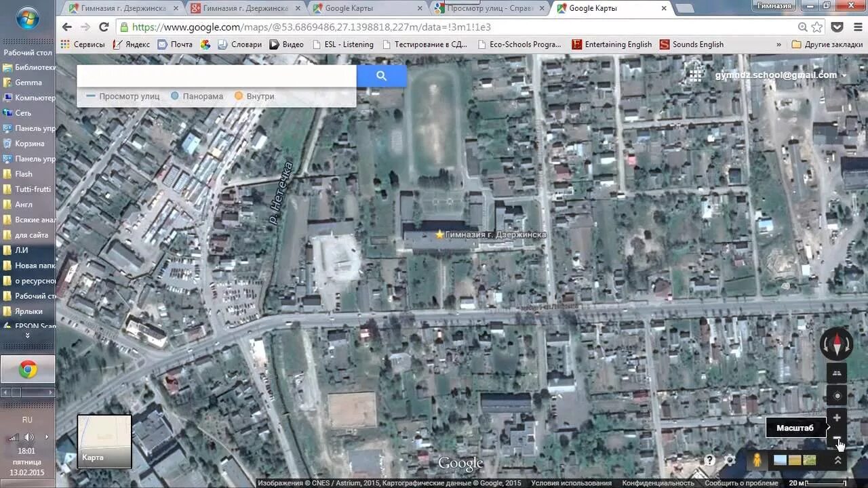
Task: Click the Гимназия г. Дзержинска star marker
Action: click(439, 234)
